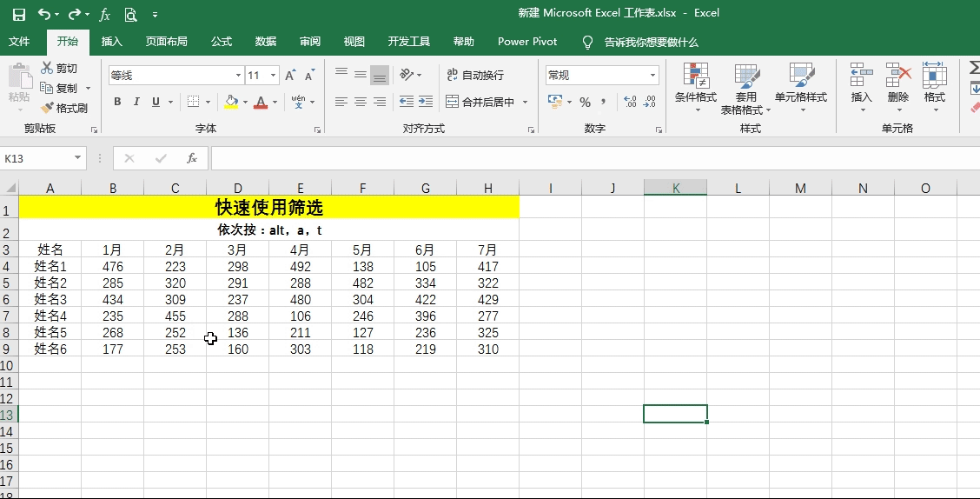980x499 pixels.
Task: Switch to the Power Pivot tab
Action: pos(527,41)
